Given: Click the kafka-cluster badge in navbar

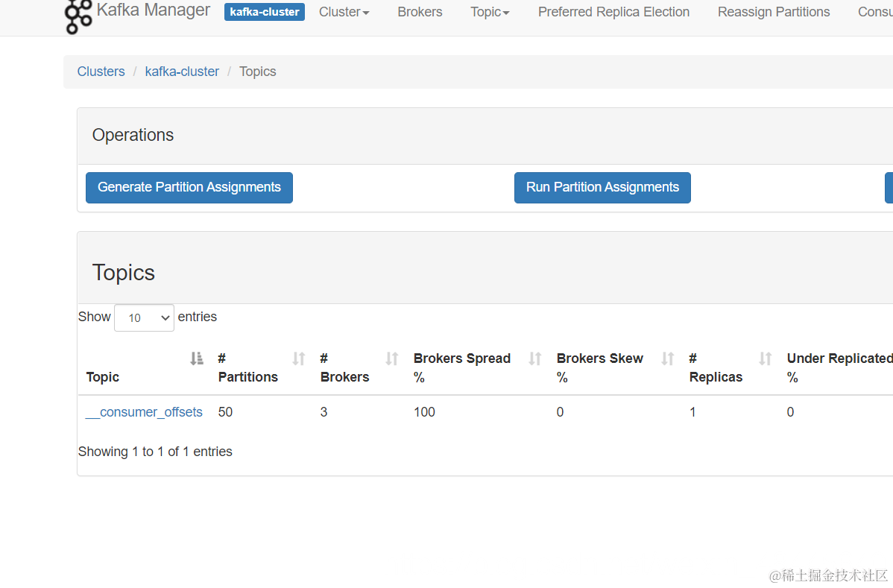Looking at the screenshot, I should pyautogui.click(x=265, y=12).
